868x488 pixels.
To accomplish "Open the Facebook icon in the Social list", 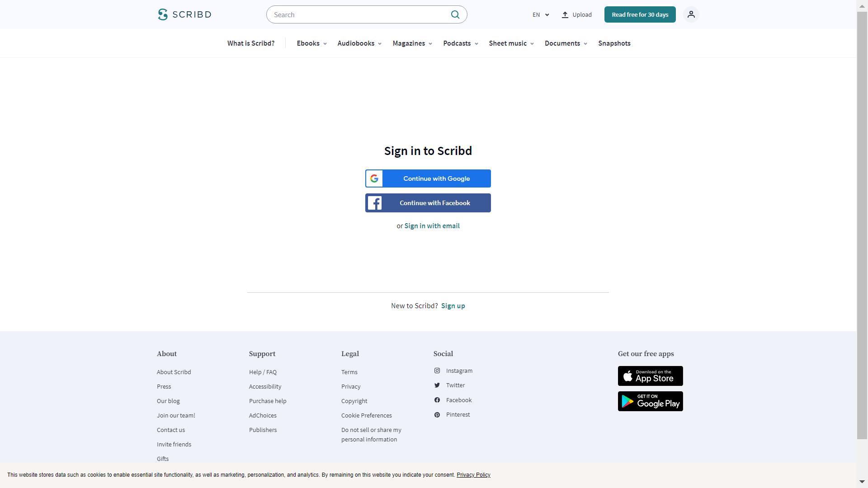I will coord(437,400).
